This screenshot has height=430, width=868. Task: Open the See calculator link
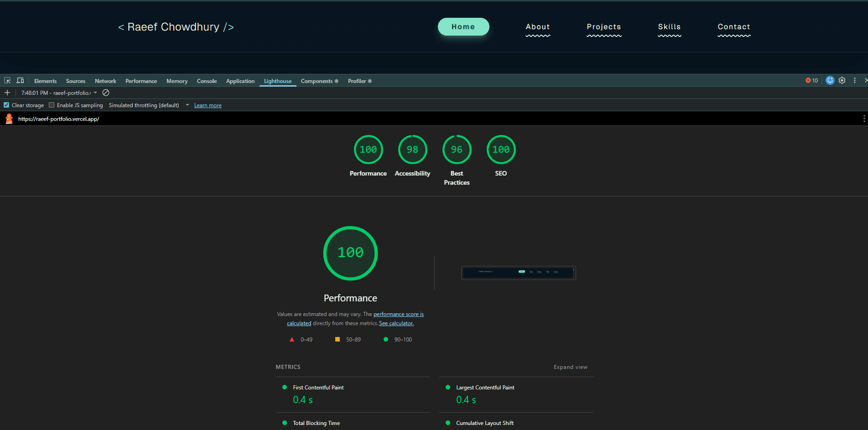(396, 323)
